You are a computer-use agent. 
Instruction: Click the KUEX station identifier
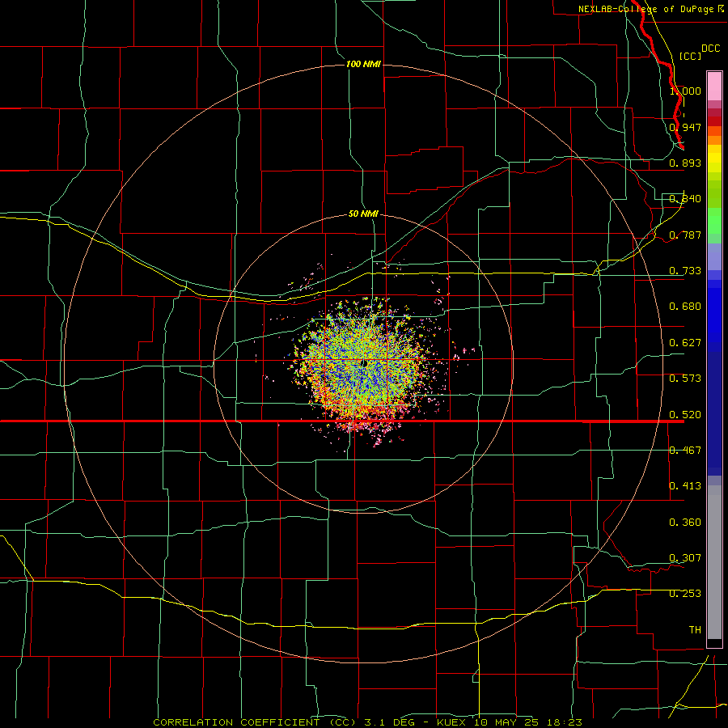click(x=453, y=722)
